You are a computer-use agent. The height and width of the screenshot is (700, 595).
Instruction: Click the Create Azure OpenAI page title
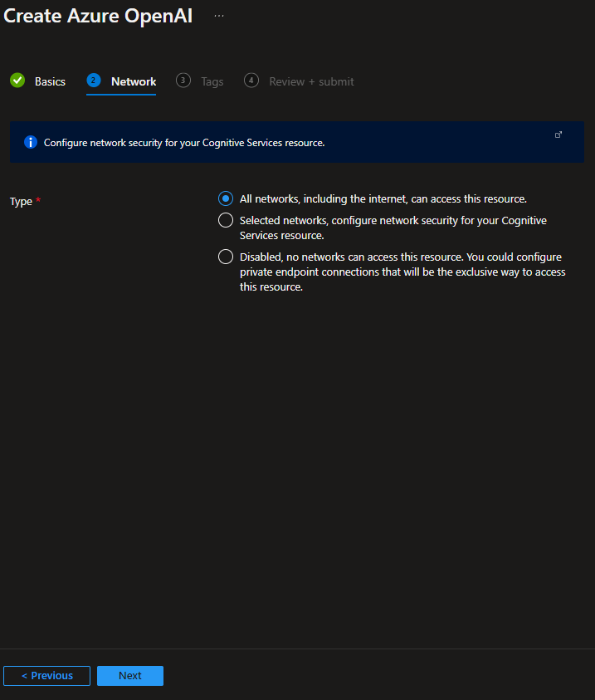98,16
